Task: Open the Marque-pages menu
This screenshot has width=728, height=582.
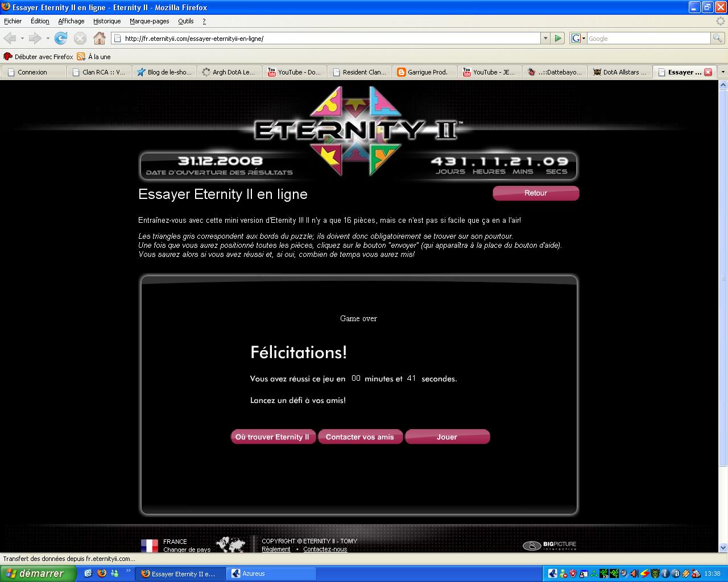Action: tap(150, 21)
